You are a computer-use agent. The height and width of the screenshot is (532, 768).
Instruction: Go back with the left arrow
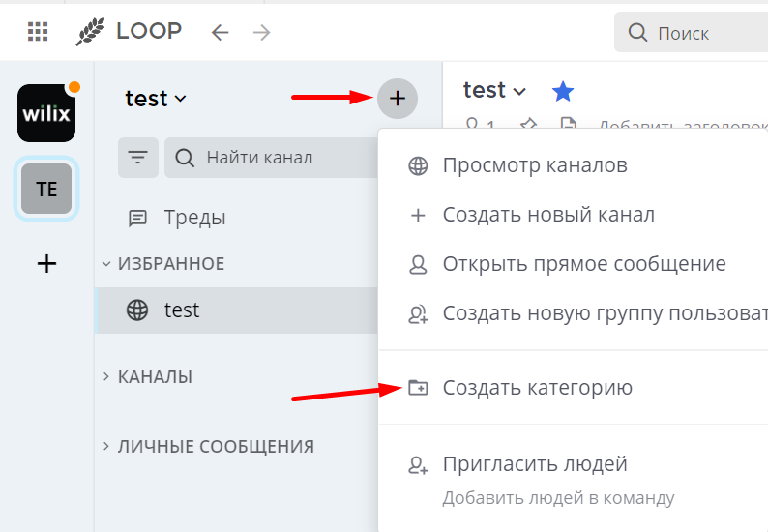(220, 32)
